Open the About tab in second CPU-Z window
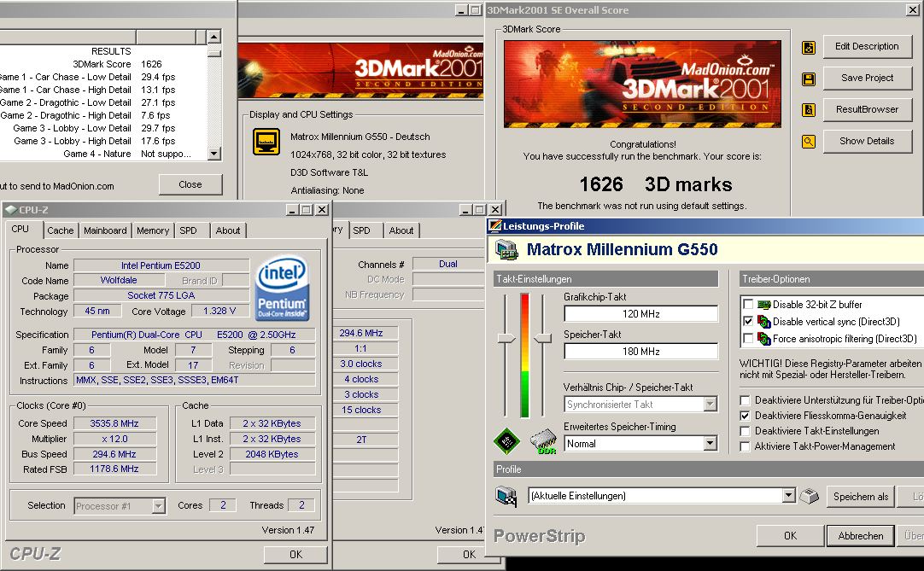Screen dimensions: 924x571 (x=401, y=230)
